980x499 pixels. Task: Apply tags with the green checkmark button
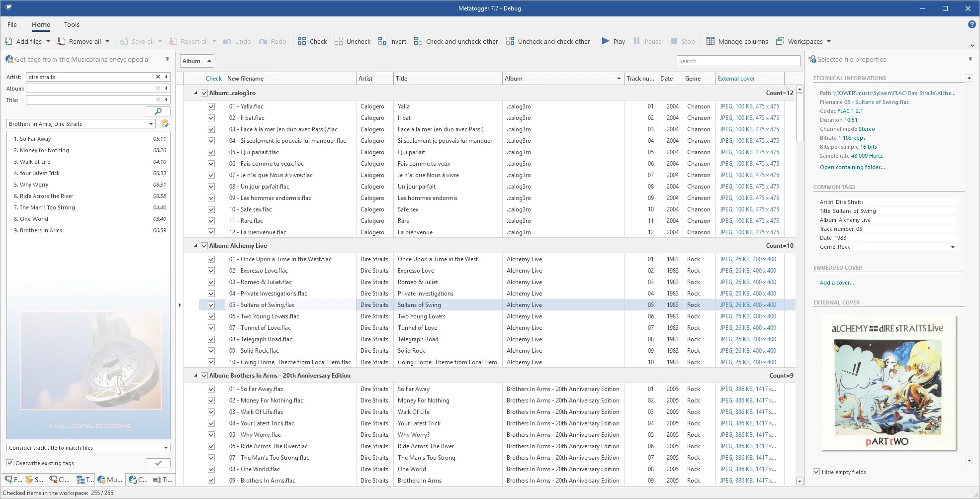158,463
